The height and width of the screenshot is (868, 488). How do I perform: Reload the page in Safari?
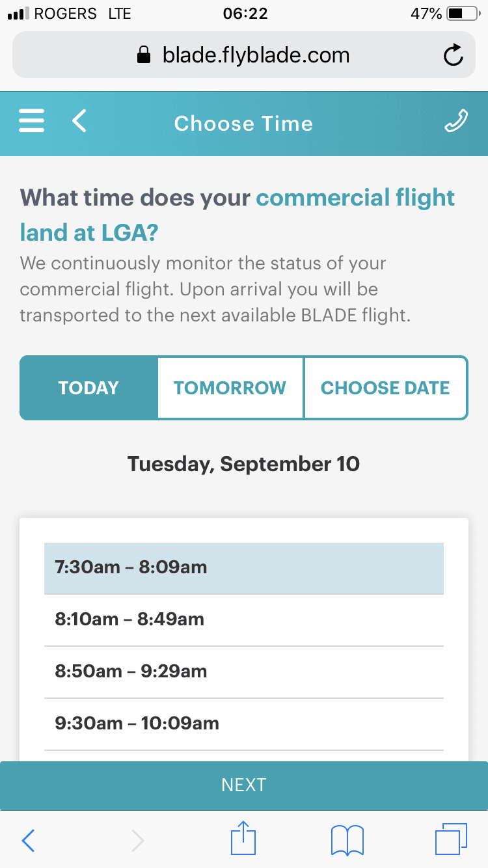[453, 56]
